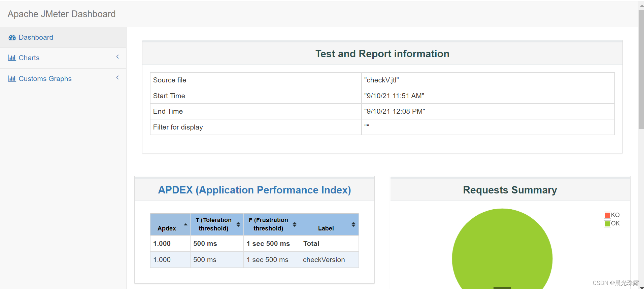Open the Charts menu item
This screenshot has height=289, width=644.
(x=29, y=58)
